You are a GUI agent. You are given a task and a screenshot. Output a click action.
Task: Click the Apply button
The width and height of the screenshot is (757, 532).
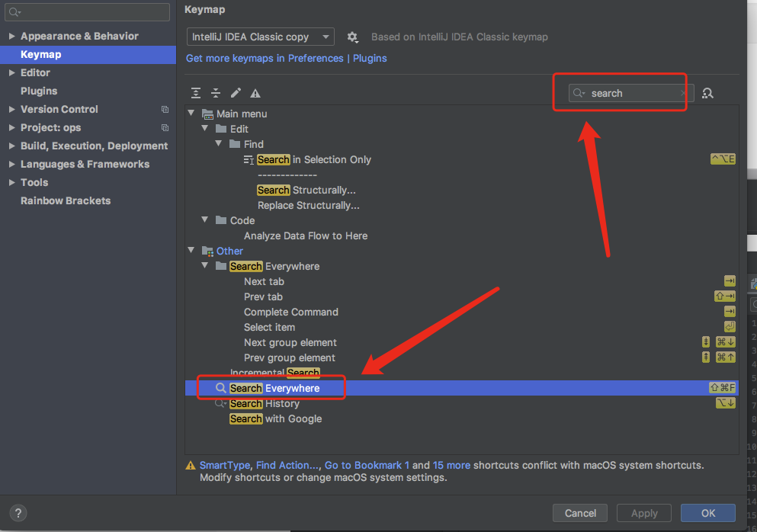click(x=643, y=513)
